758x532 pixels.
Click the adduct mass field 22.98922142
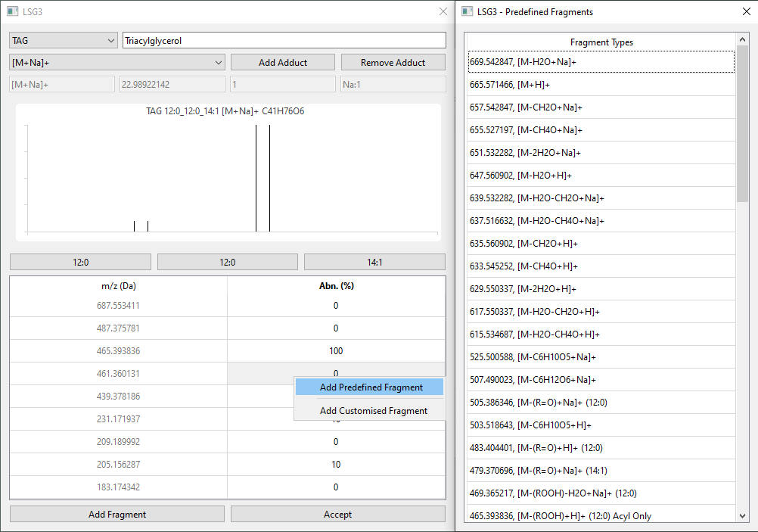click(x=172, y=84)
